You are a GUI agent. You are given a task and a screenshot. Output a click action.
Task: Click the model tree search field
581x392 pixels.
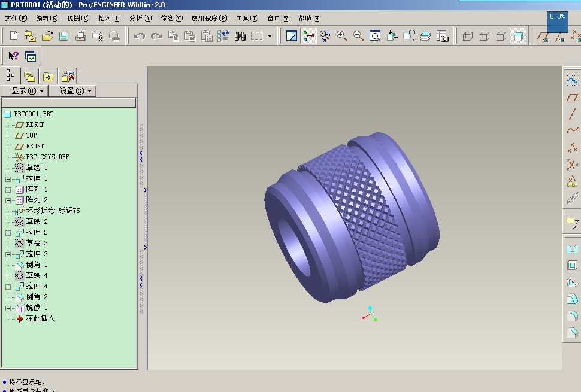coord(69,102)
